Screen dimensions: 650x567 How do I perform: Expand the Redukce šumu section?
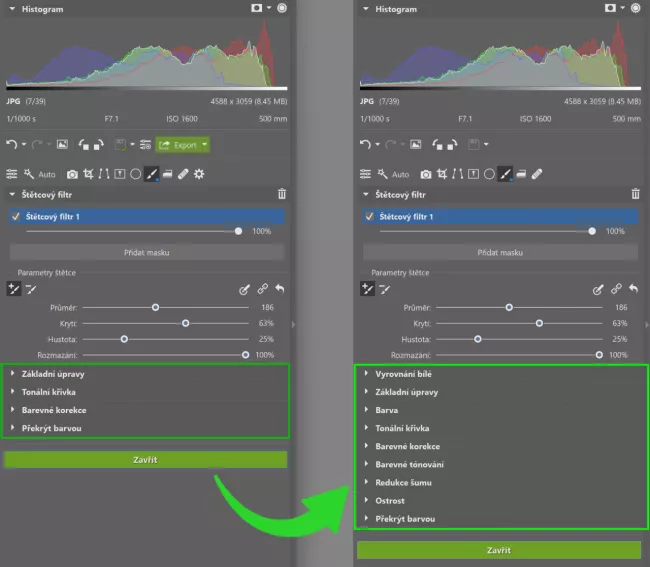pyautogui.click(x=404, y=482)
